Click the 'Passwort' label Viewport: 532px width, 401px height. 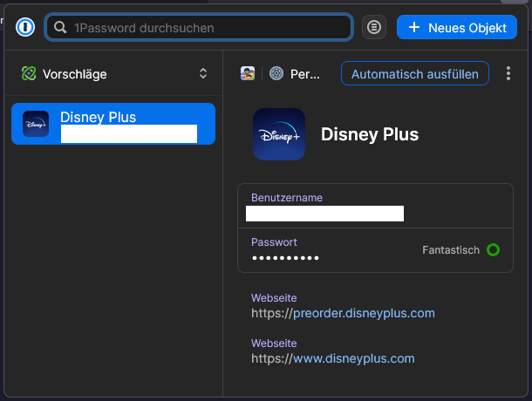[x=274, y=241]
